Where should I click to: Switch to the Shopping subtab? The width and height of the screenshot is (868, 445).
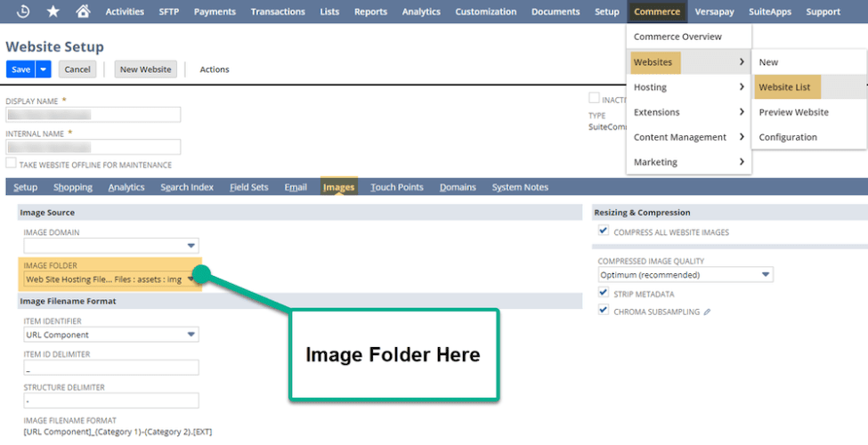point(73,187)
